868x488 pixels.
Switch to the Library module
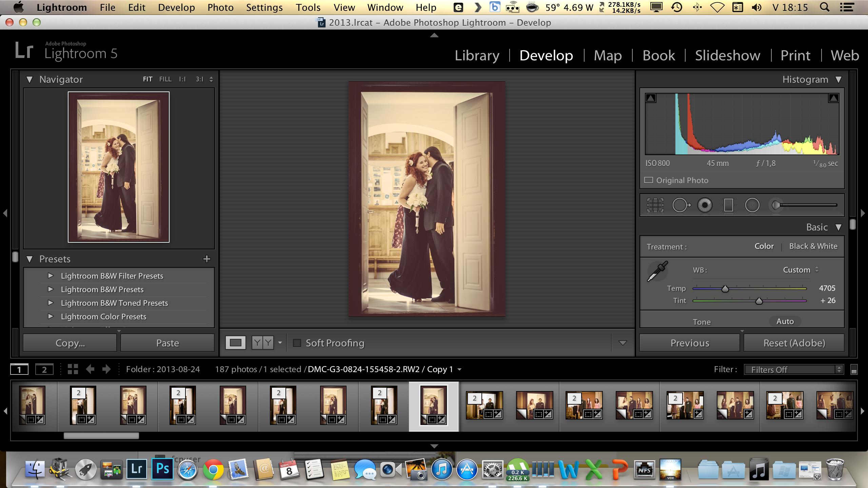(477, 55)
